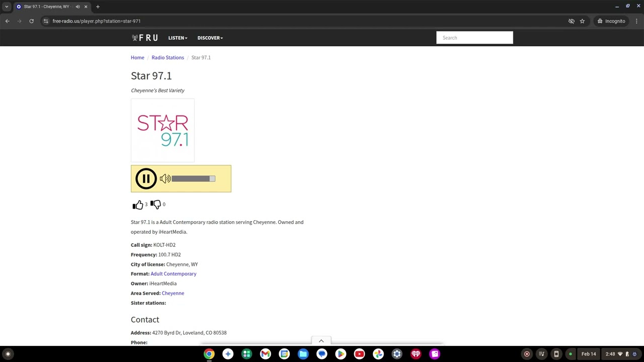
Task: Open Settings from the shelf
Action: [397, 354]
